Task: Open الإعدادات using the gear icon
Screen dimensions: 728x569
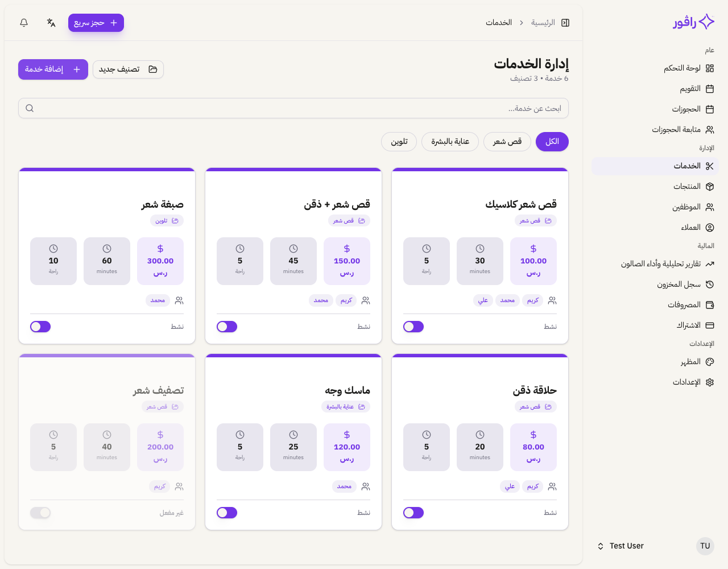Action: click(710, 382)
